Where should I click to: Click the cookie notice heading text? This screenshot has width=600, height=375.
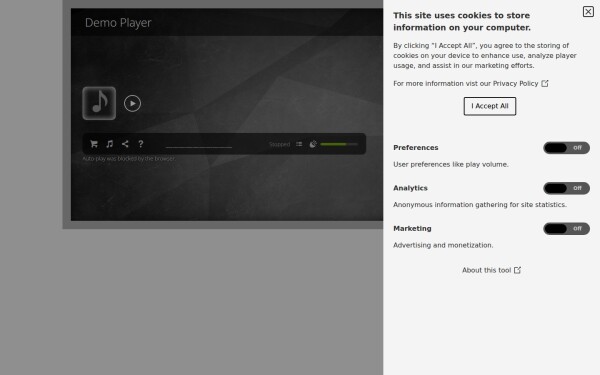[x=462, y=21]
